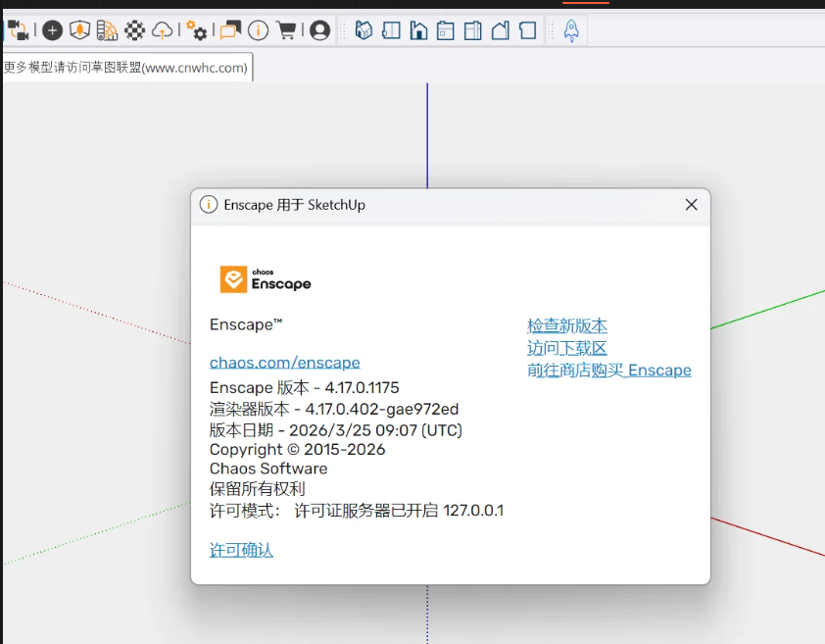The height and width of the screenshot is (644, 825).
Task: Click the blue rocket icon
Action: (571, 30)
